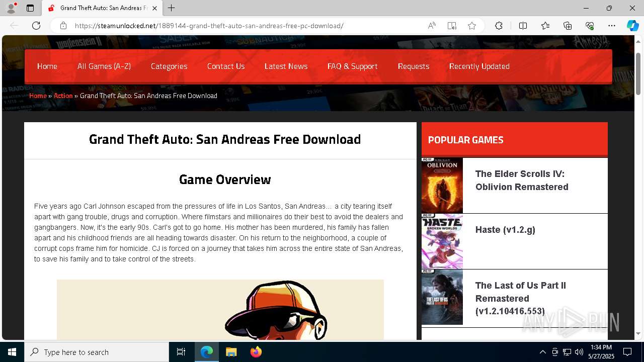The image size is (644, 362).
Task: Click the Action breadcrumb link
Action: 63,96
